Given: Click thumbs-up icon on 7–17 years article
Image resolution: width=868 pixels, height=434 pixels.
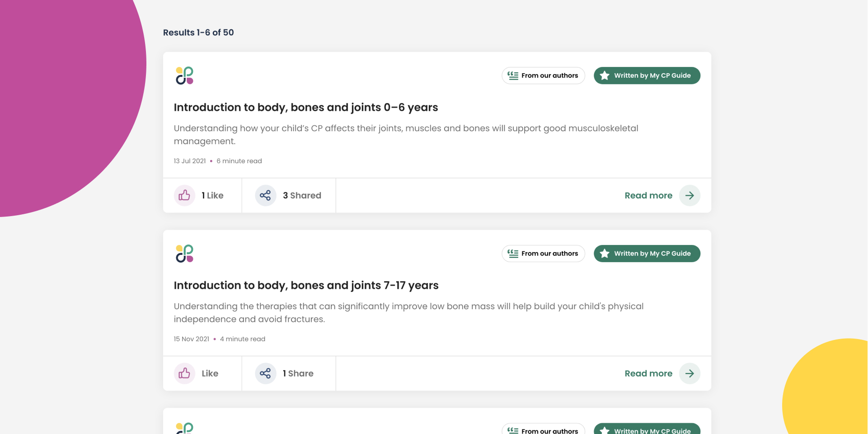Looking at the screenshot, I should 184,373.
